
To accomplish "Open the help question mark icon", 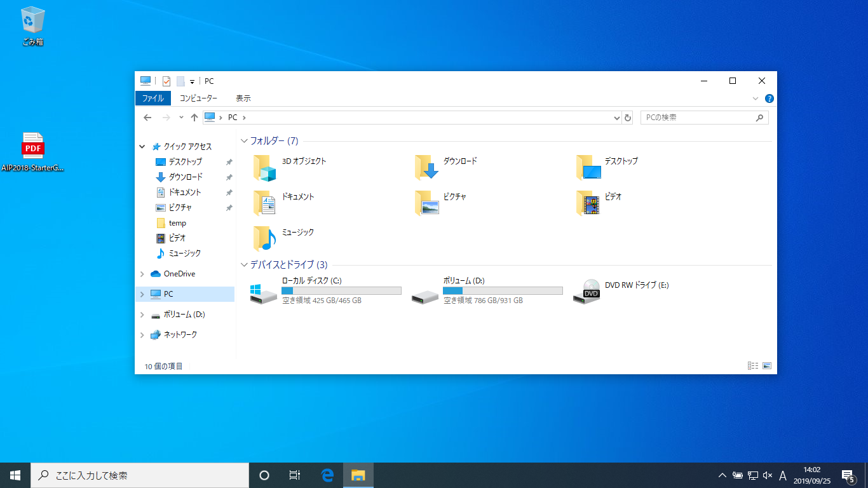I will tap(769, 98).
